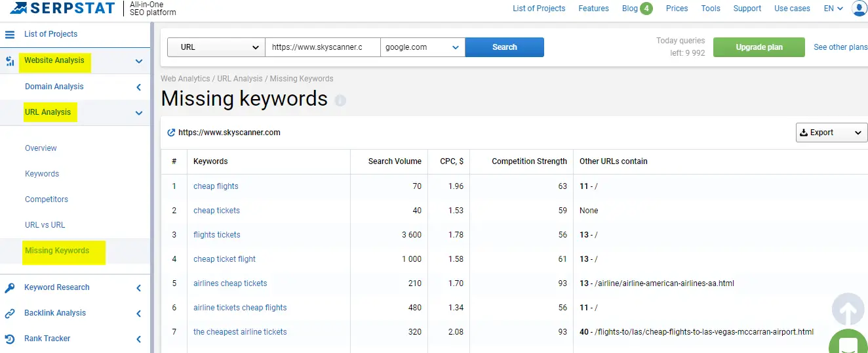Click the Website Analysis chart icon
Viewport: 868px width, 353px height.
pos(10,61)
